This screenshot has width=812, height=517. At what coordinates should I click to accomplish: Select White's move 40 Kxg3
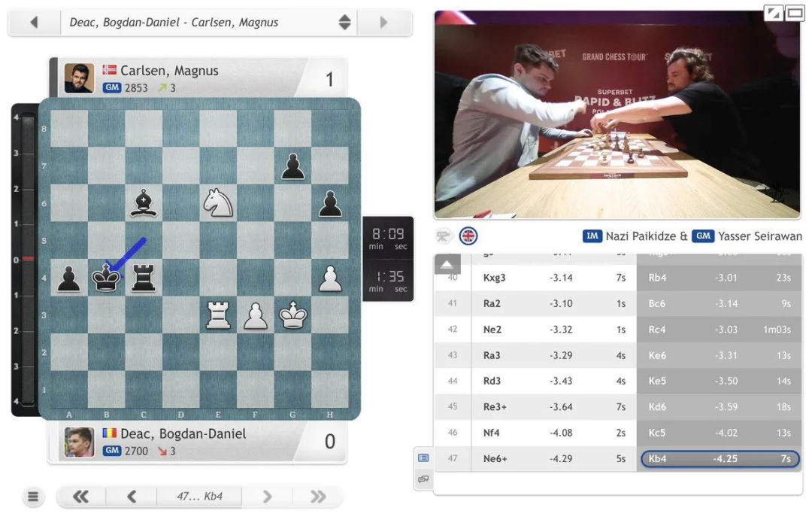[x=553, y=278]
